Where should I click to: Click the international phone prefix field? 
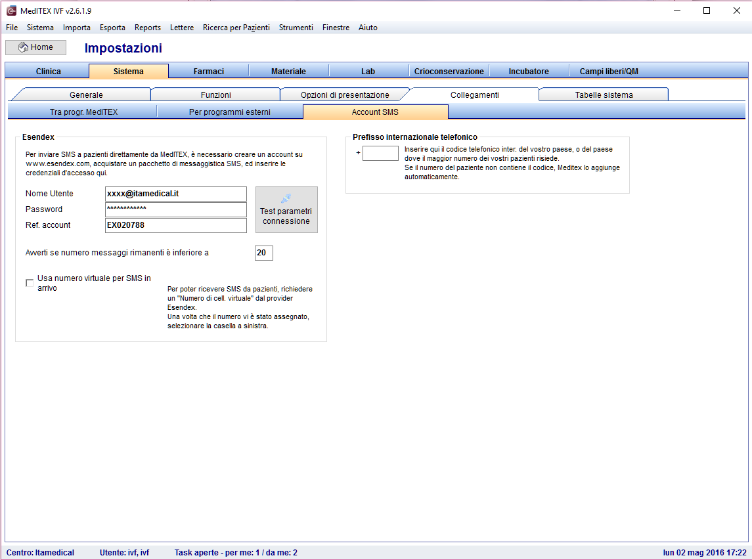coord(380,153)
